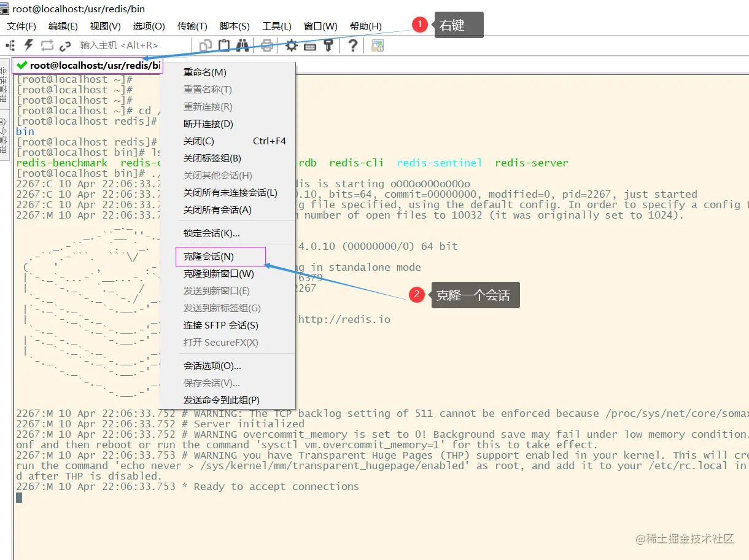
Task: Click the green connected checkmark on the tab
Action: pyautogui.click(x=22, y=65)
